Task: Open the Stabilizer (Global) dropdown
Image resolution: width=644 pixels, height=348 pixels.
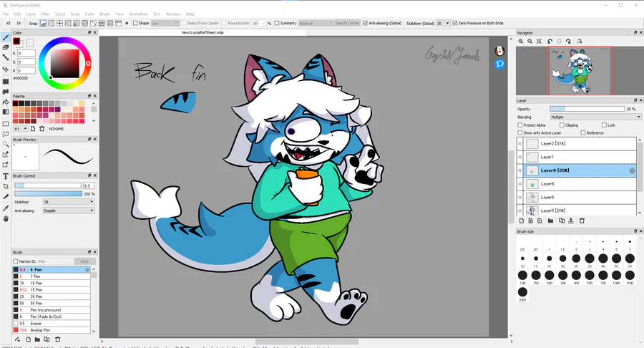Action: coord(443,24)
